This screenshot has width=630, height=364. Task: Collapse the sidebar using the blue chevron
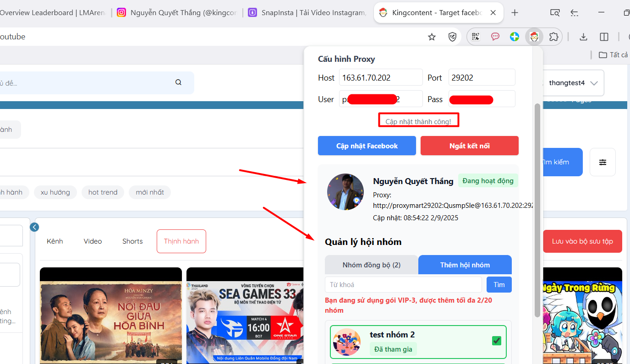pyautogui.click(x=34, y=227)
